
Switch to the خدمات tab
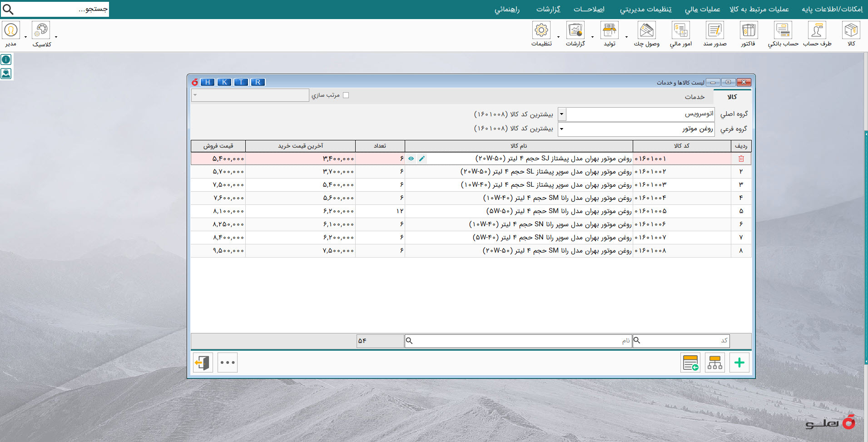click(x=695, y=97)
